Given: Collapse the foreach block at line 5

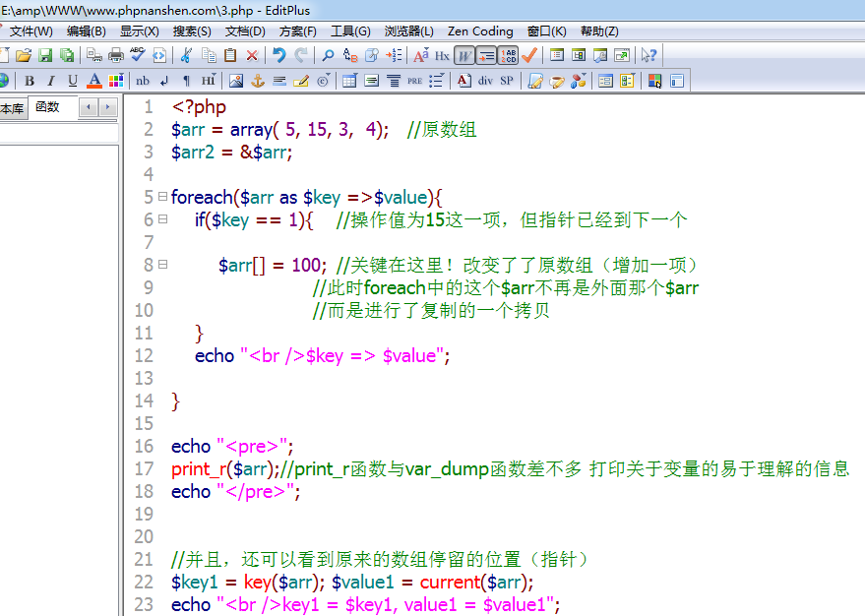Looking at the screenshot, I should coord(162,197).
